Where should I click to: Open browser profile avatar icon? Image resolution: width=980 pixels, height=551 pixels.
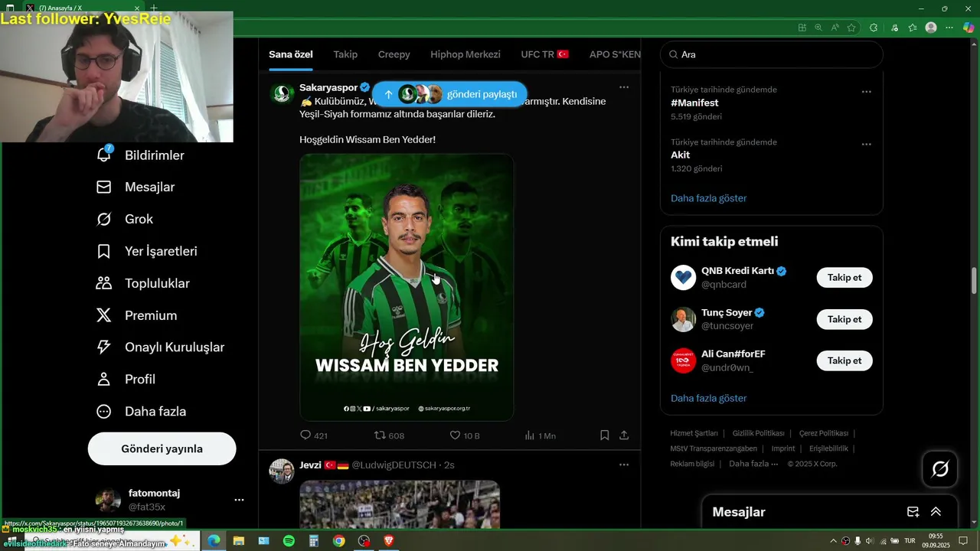click(931, 28)
